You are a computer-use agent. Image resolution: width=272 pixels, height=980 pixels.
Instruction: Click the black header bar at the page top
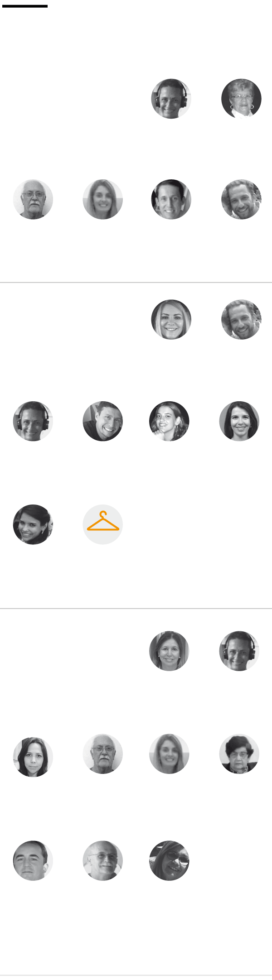pyautogui.click(x=25, y=6)
